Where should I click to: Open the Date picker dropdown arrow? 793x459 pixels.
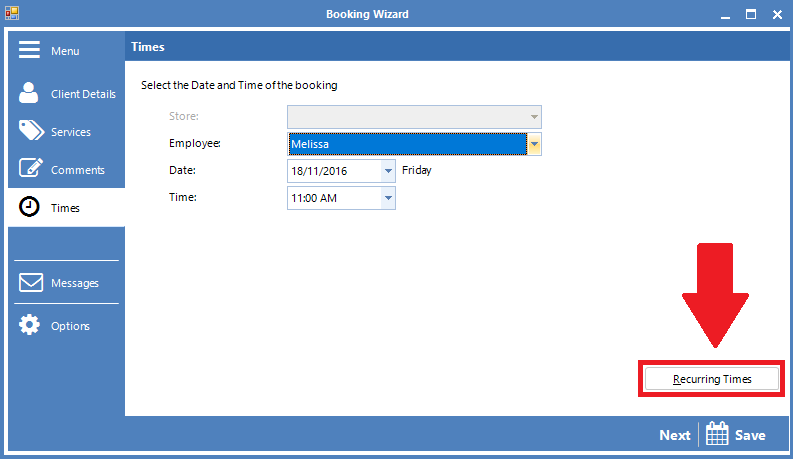[x=388, y=171]
